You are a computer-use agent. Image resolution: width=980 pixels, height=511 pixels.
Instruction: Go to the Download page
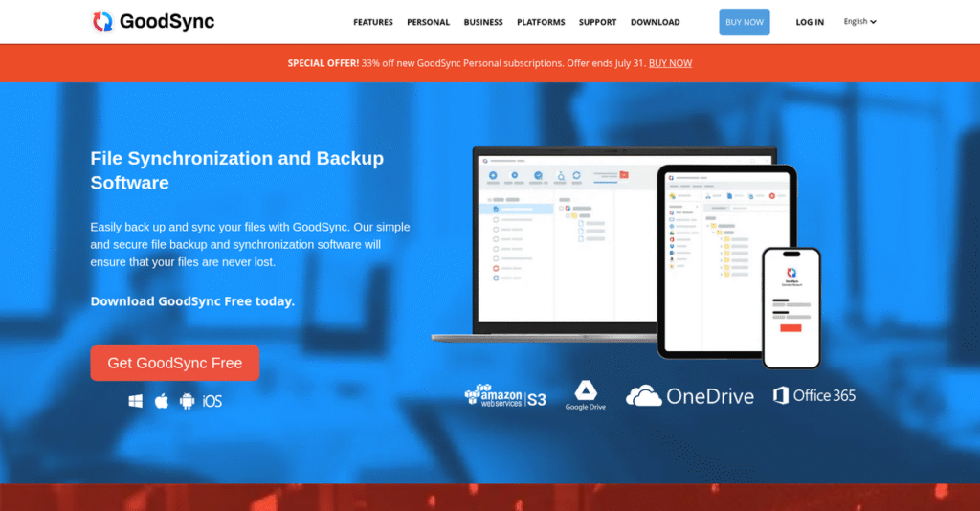pos(655,22)
